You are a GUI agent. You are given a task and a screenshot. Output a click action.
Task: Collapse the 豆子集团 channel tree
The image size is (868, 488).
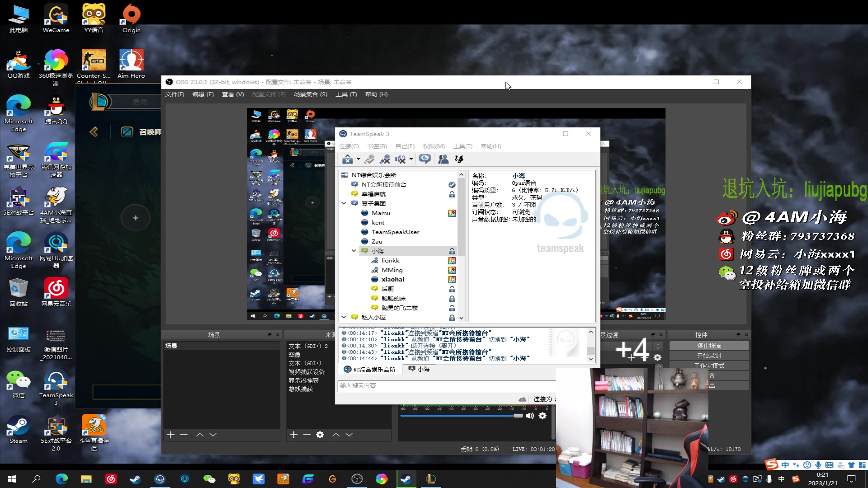(344, 203)
